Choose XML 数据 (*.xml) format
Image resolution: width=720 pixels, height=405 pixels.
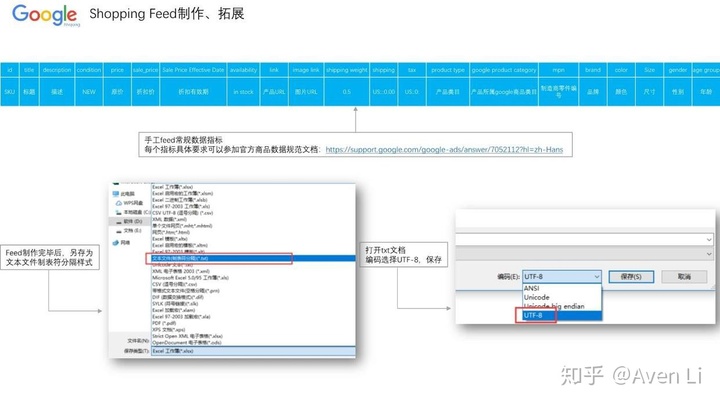coord(169,219)
